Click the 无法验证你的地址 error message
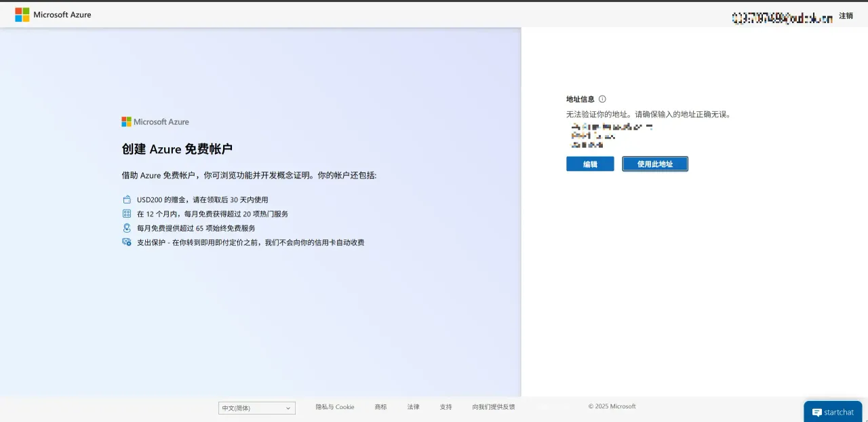Viewport: 868px width, 422px height. pos(649,115)
